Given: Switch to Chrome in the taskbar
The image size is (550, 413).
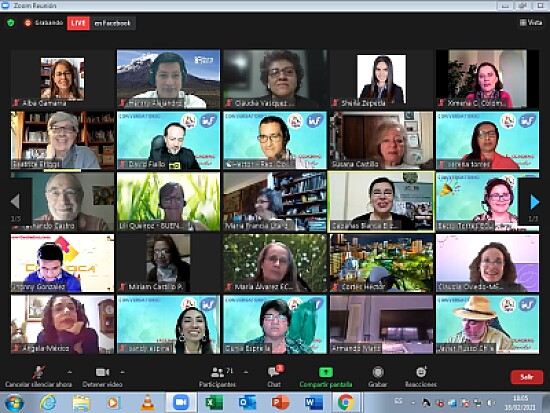Looking at the screenshot, I should pyautogui.click(x=347, y=402).
